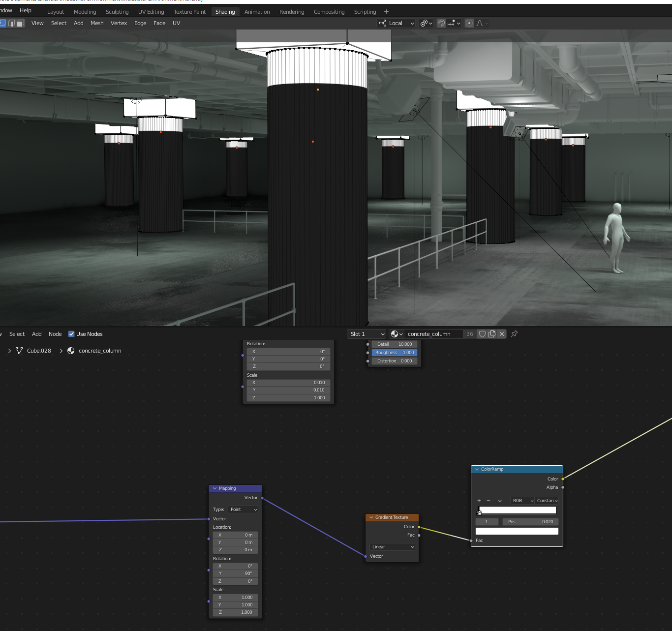Click Mapping Rotation Y 90° field
This screenshot has width=672, height=631.
coord(235,573)
